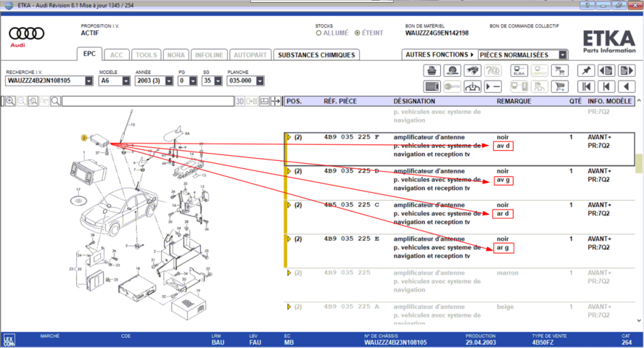Expand row arrow for part 4B5 035 225 C

click(289, 204)
